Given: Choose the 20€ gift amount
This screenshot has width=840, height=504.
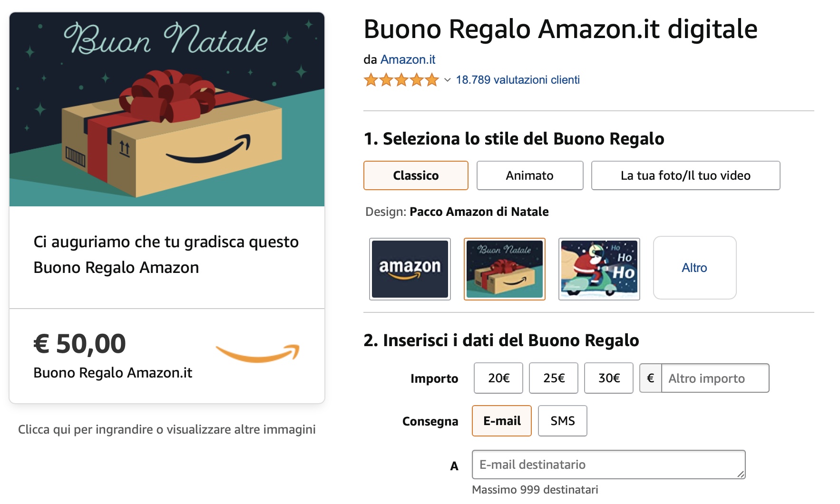Looking at the screenshot, I should (x=498, y=378).
